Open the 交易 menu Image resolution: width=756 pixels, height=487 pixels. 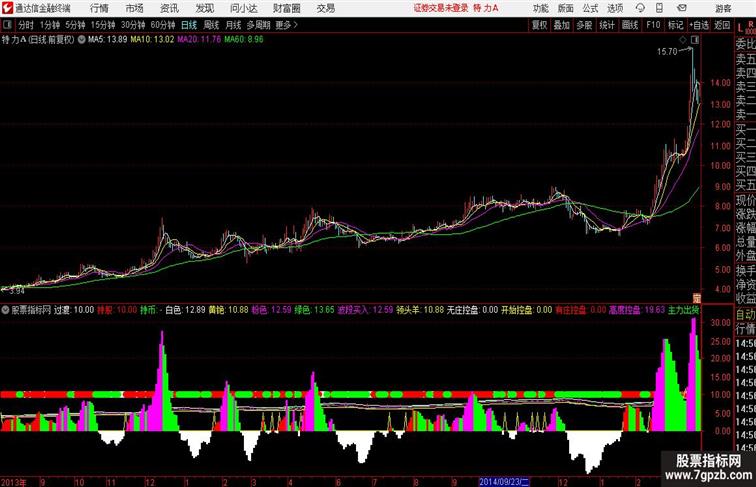[326, 8]
